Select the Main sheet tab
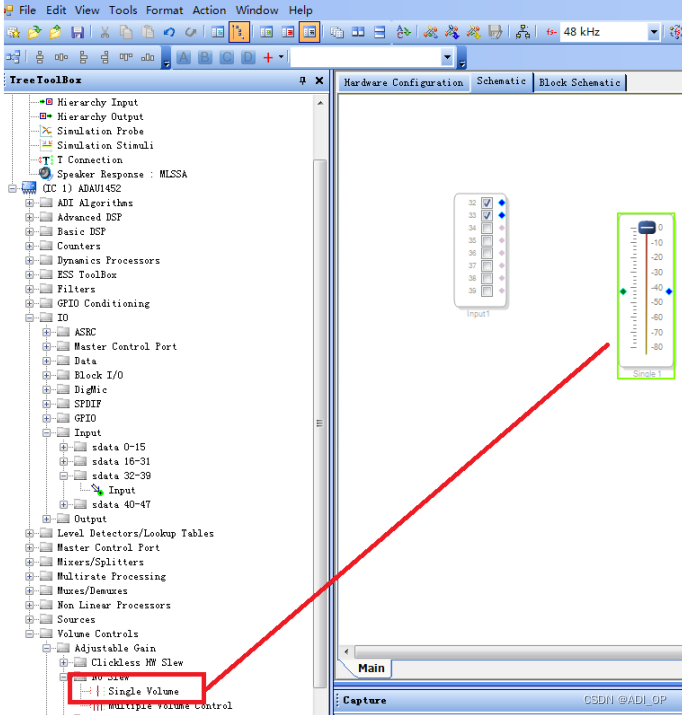The image size is (682, 715). (x=371, y=668)
